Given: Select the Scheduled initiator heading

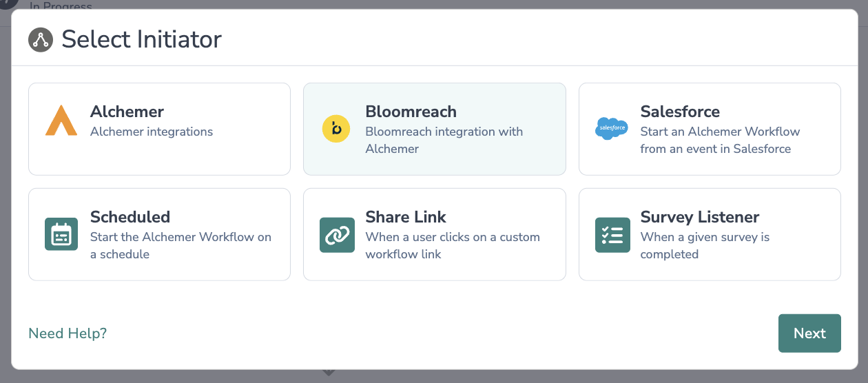Looking at the screenshot, I should pos(130,217).
